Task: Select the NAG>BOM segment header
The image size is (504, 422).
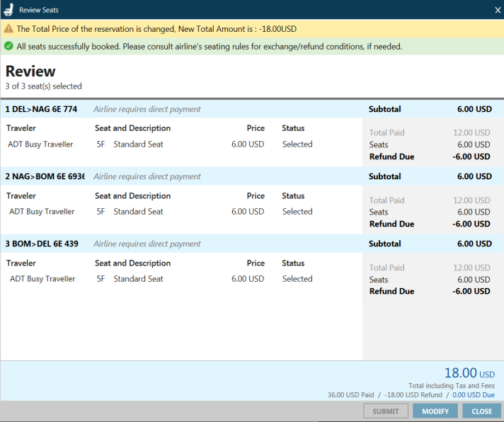Action: pyautogui.click(x=45, y=176)
